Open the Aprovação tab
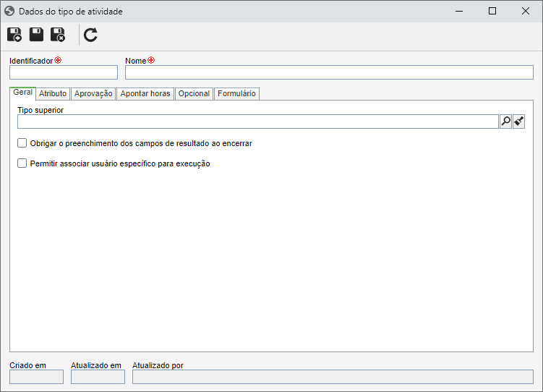This screenshot has width=543, height=392. pyautogui.click(x=93, y=93)
